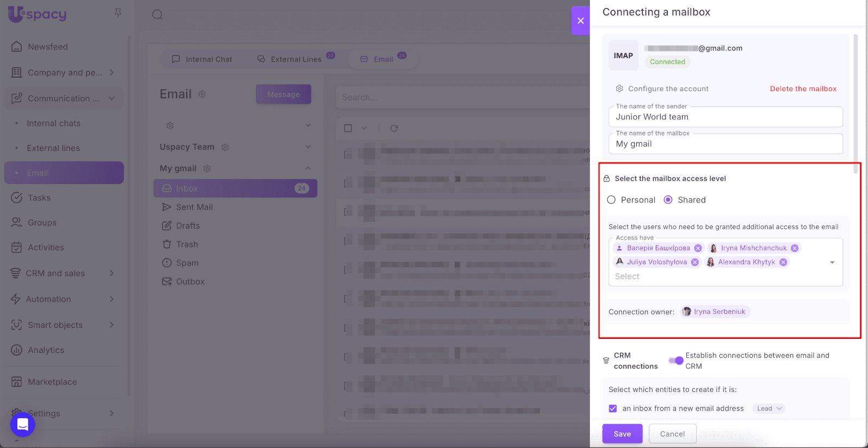The image size is (868, 448).
Task: Open the support chat bubble
Action: click(23, 424)
